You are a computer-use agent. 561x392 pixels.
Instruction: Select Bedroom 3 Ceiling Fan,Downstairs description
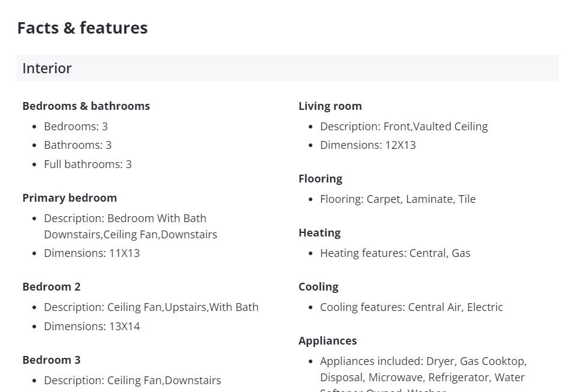coord(132,381)
